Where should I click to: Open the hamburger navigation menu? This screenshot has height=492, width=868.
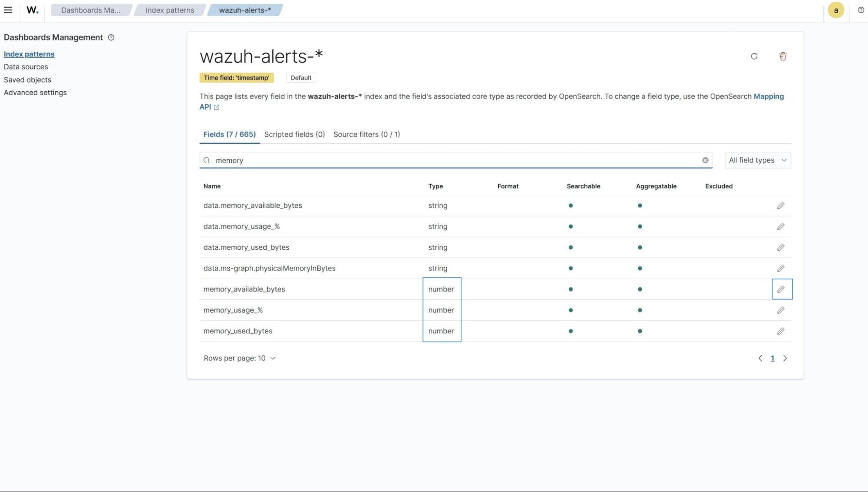[8, 10]
